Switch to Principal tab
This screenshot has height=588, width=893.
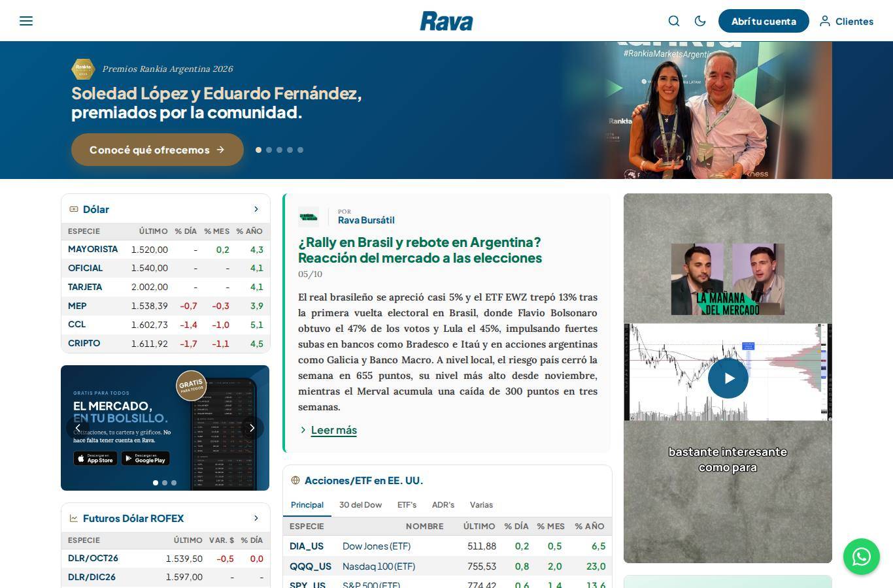[307, 505]
